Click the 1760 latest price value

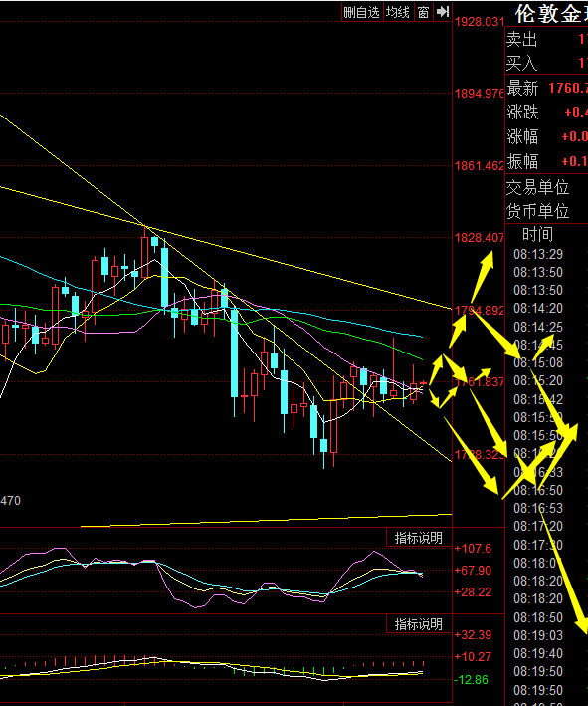pyautogui.click(x=568, y=88)
